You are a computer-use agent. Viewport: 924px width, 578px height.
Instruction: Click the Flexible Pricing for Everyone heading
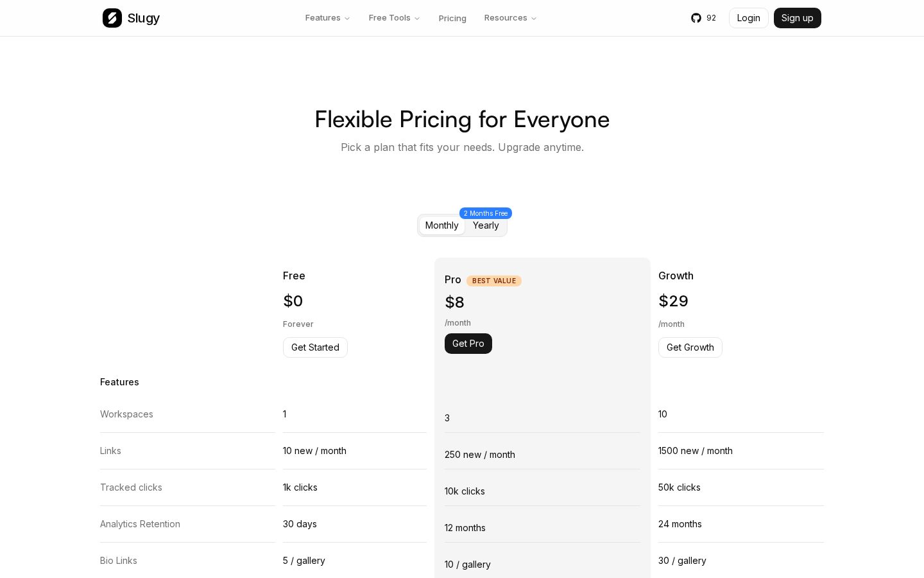coord(462,119)
